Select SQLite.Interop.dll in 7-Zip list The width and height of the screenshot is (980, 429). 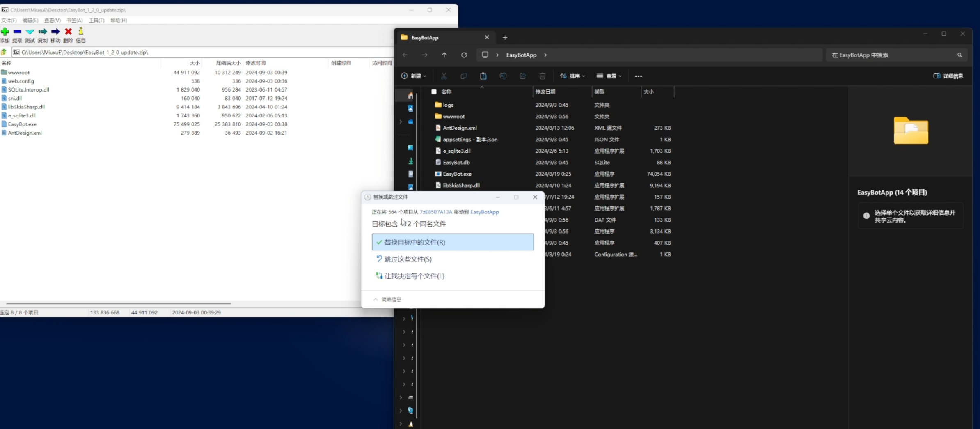coord(28,90)
